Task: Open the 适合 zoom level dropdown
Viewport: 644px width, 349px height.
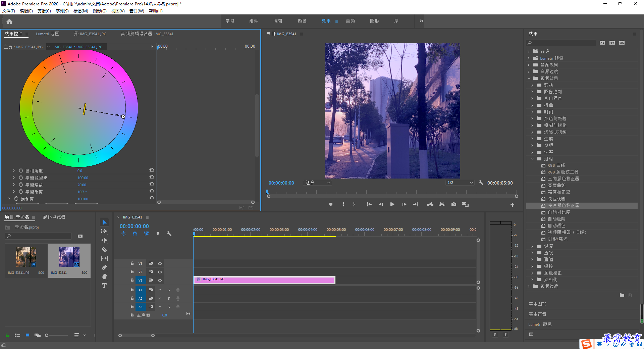Action: click(318, 183)
